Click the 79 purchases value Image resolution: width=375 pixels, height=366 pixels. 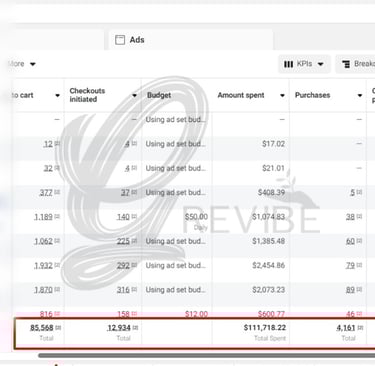350,266
